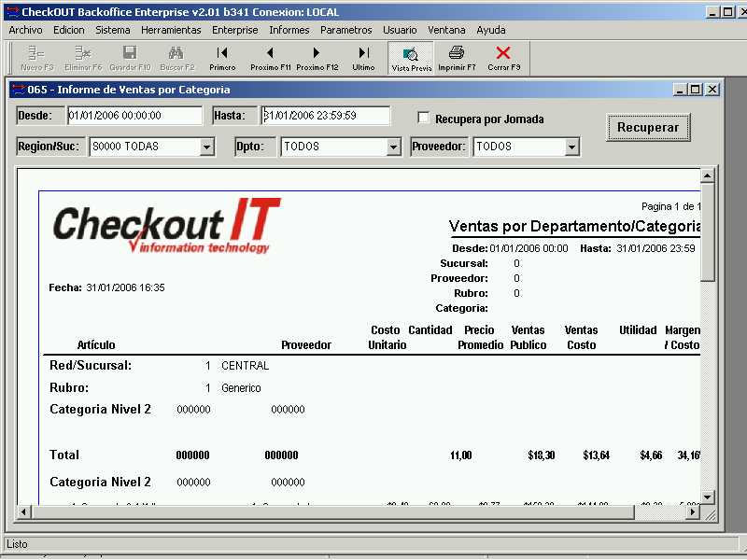Screen dimensions: 747x560
Task: Click the report scroll right arrow
Action: click(x=693, y=512)
